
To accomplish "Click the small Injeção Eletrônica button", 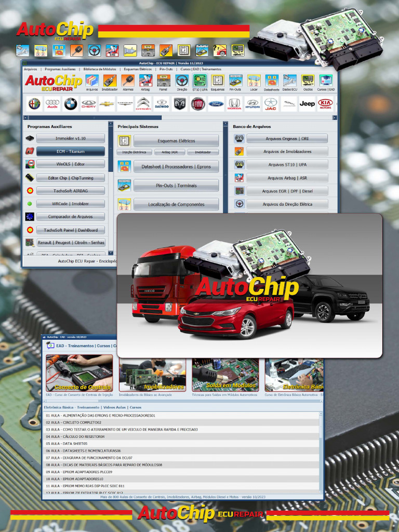I will 135,152.
